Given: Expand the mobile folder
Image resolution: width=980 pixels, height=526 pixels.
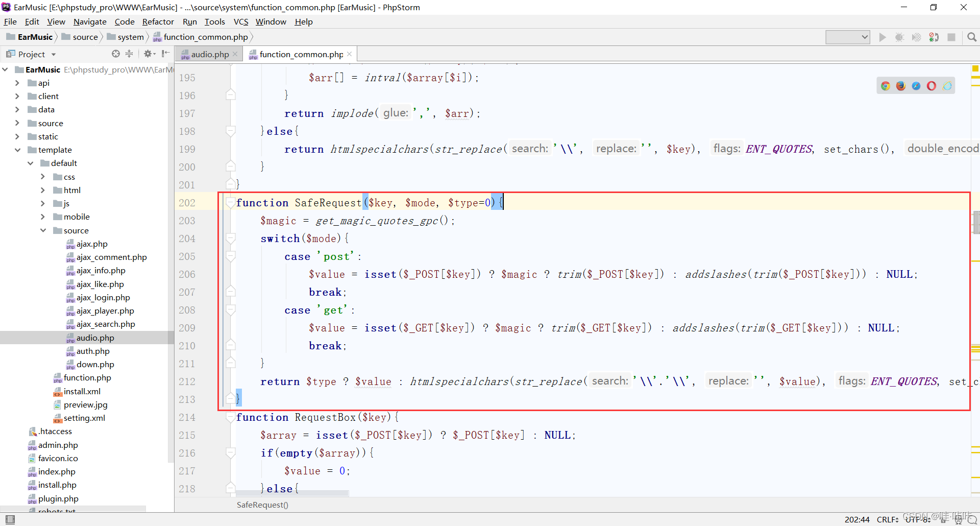Looking at the screenshot, I should [x=43, y=217].
